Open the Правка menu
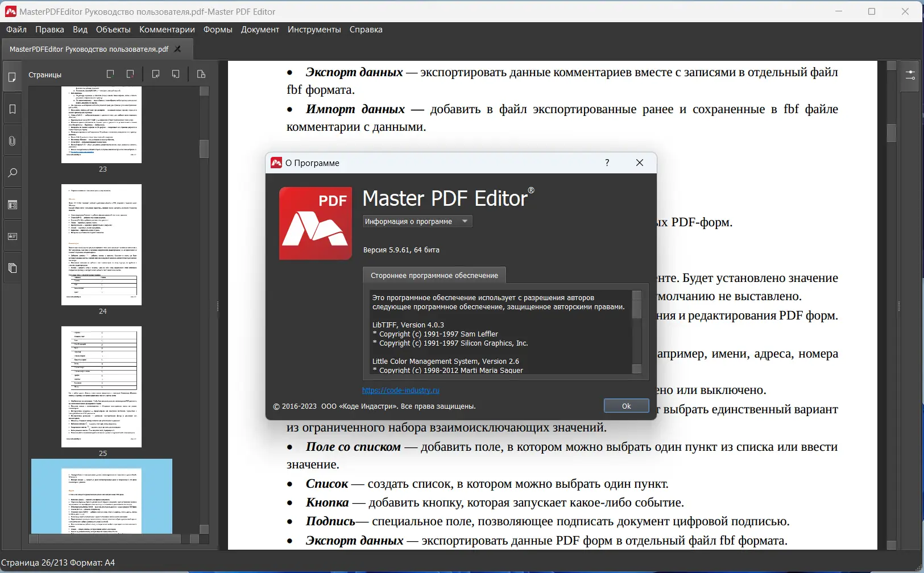 click(x=49, y=30)
